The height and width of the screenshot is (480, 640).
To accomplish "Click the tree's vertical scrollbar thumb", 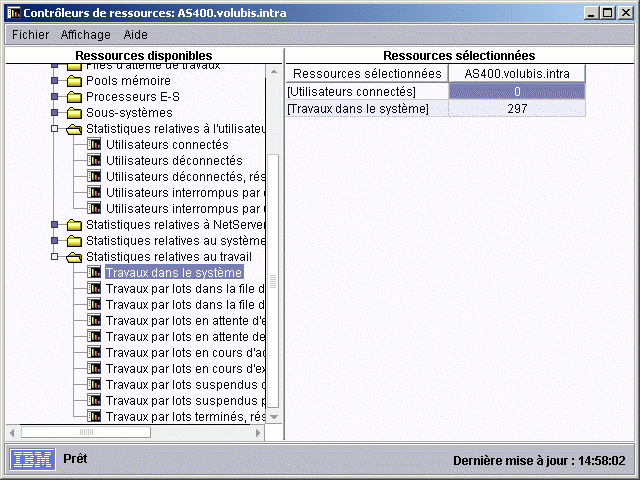I will click(273, 281).
